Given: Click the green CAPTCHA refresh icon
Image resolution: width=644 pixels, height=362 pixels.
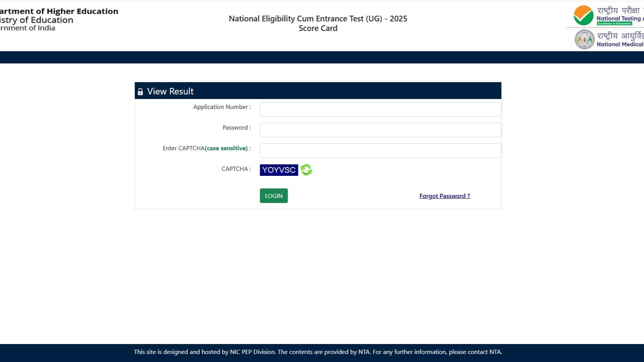Looking at the screenshot, I should [x=306, y=170].
